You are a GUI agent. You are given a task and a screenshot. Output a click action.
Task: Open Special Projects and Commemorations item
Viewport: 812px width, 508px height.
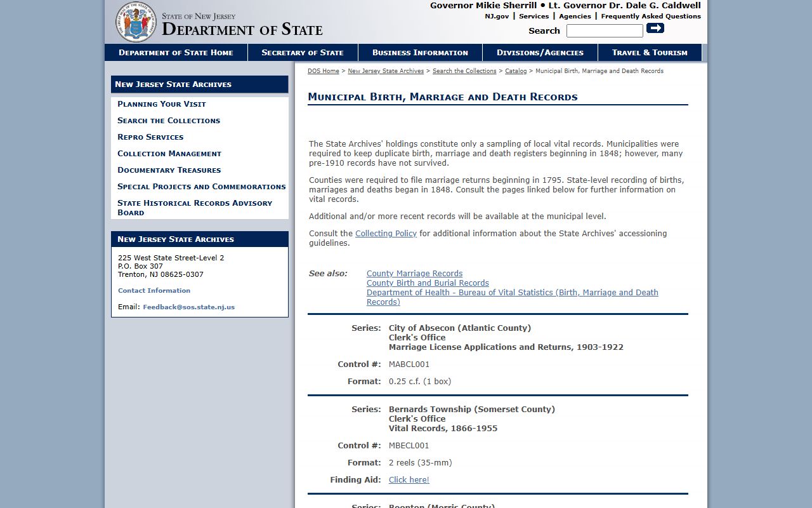click(202, 187)
